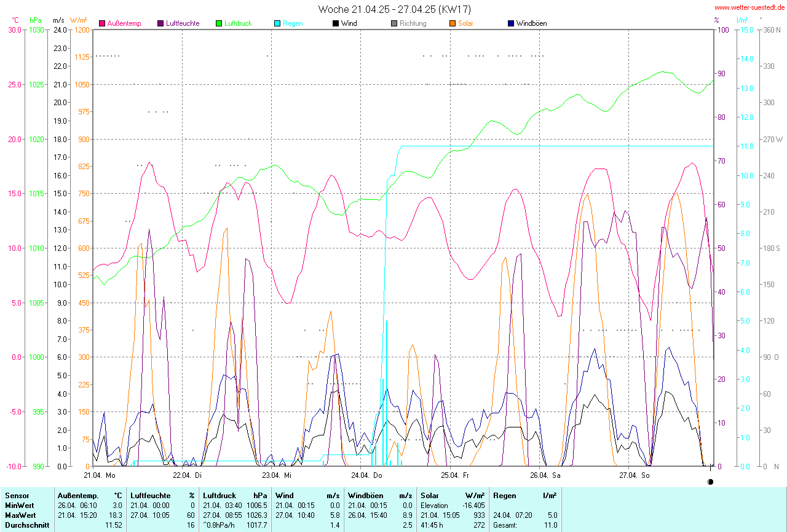Viewport: 787px width, 532px height.
Task: Click the 90 O direction axis label
Action: coord(772,357)
